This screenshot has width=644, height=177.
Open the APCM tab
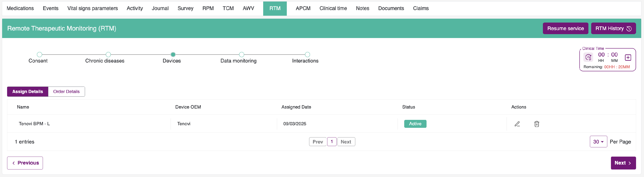(303, 8)
